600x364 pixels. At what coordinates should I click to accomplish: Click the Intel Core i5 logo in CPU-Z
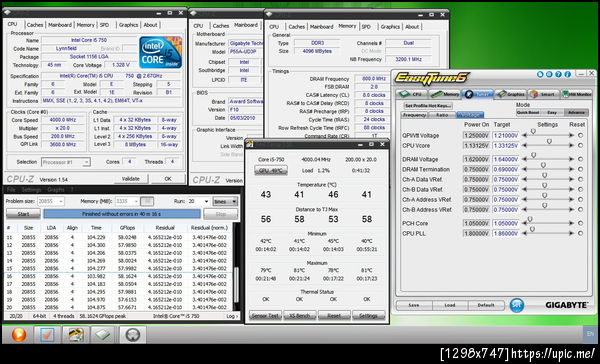pyautogui.click(x=160, y=52)
